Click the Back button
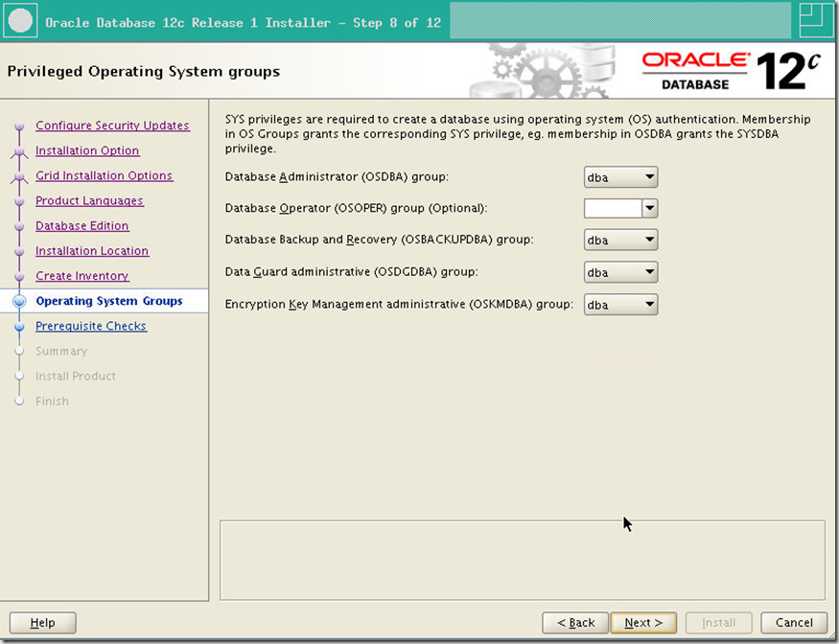The height and width of the screenshot is (644, 839). [x=575, y=623]
